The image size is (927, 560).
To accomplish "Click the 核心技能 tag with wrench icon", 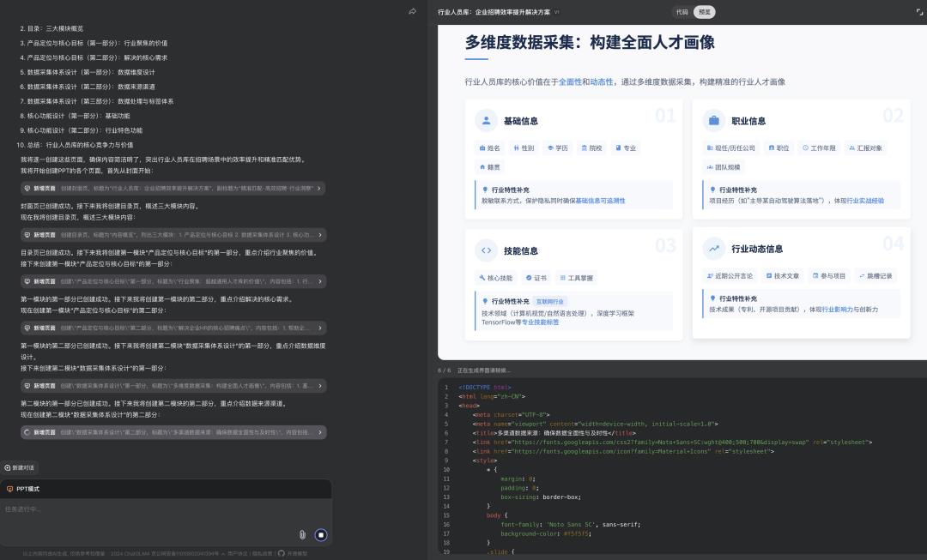I will click(496, 278).
